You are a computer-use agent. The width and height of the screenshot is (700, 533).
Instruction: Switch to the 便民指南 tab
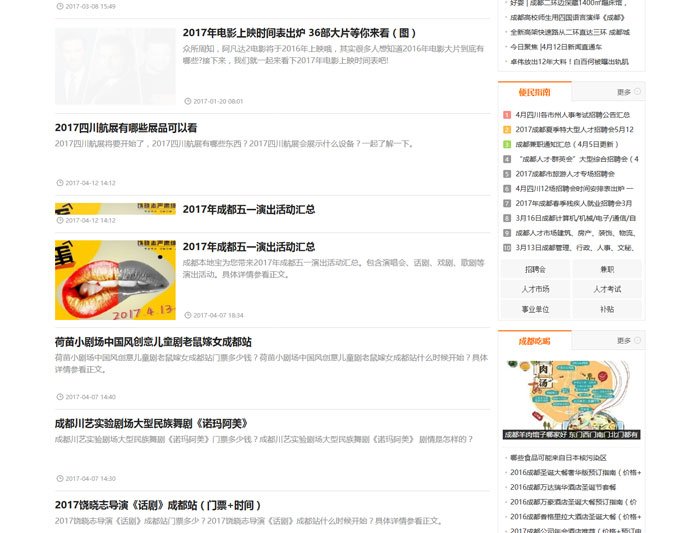[x=534, y=92]
